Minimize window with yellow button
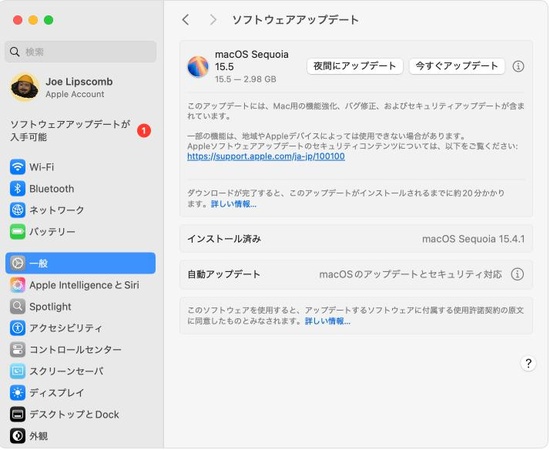The image size is (550, 450). click(x=33, y=20)
